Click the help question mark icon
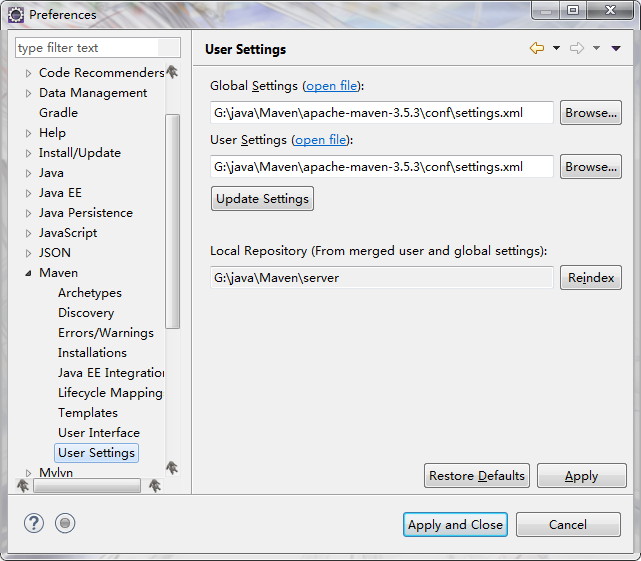Image resolution: width=641 pixels, height=561 pixels. (x=34, y=523)
